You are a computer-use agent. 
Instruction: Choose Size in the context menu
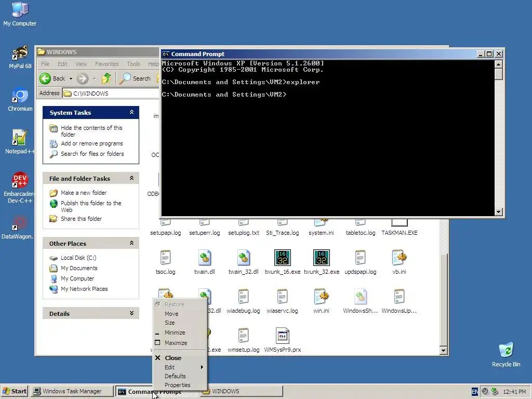[180, 323]
